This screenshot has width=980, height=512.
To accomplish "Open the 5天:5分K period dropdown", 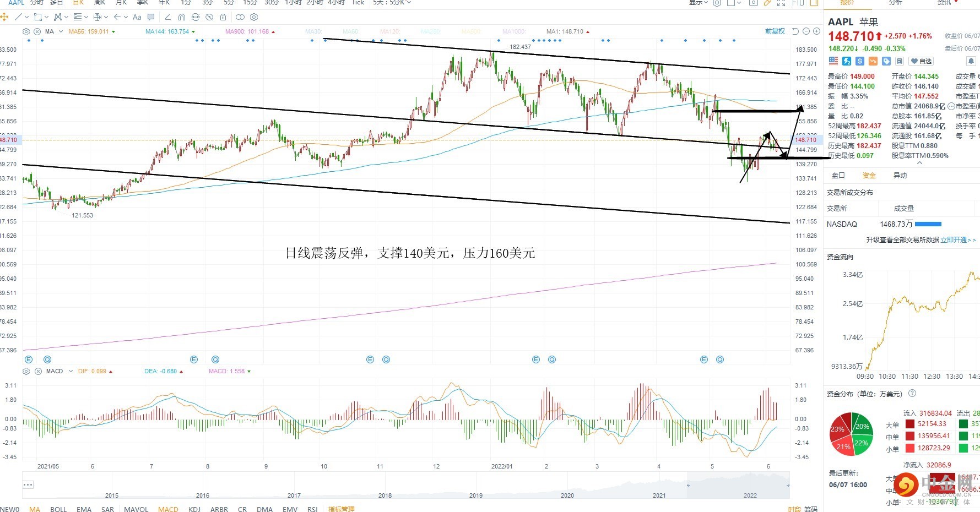I will coord(392,3).
